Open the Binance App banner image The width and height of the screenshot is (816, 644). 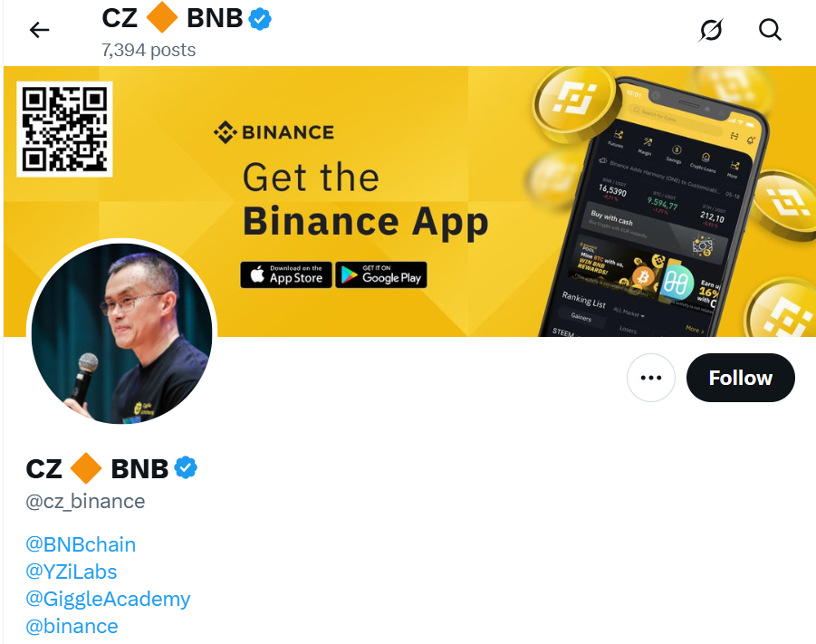[409, 201]
